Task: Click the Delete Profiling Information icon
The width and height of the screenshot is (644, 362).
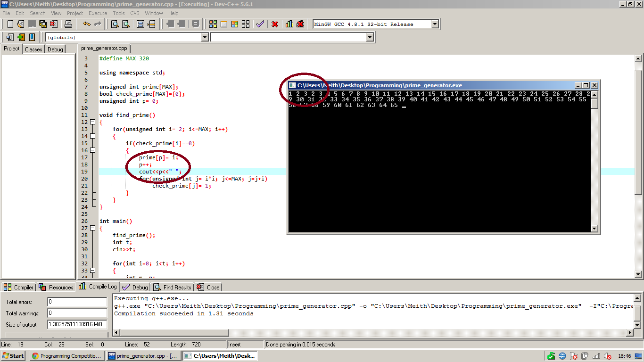Action: coord(300,24)
